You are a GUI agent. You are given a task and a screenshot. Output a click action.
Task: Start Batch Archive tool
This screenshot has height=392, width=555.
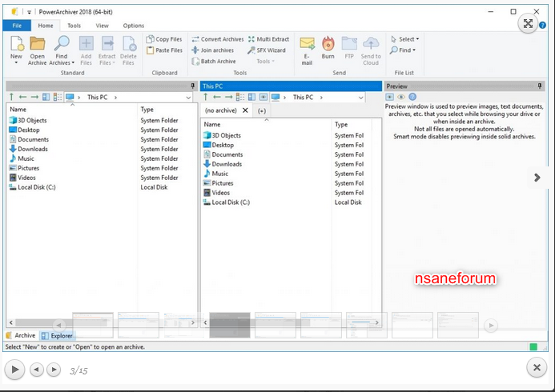pos(214,61)
